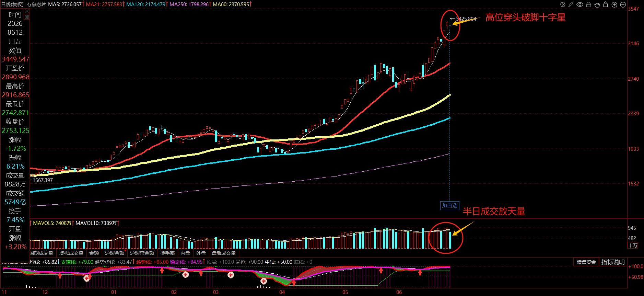Switch to 虚拟成交量 tab

(x=71, y=253)
